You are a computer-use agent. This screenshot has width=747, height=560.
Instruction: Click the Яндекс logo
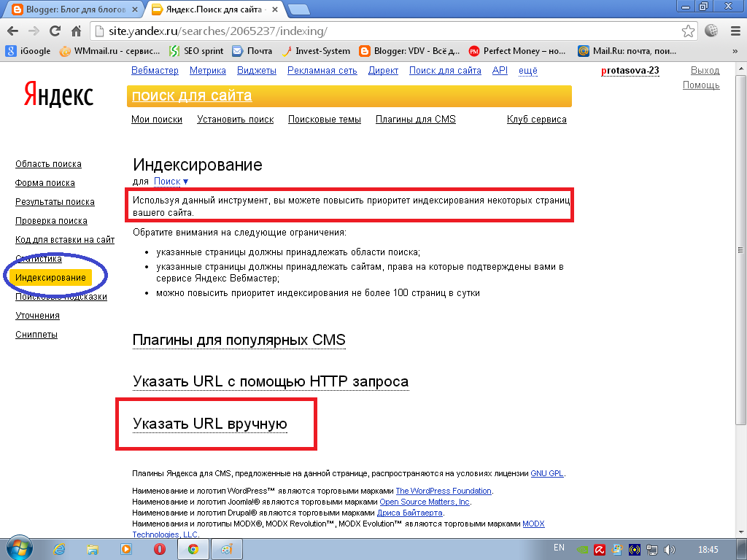58,93
